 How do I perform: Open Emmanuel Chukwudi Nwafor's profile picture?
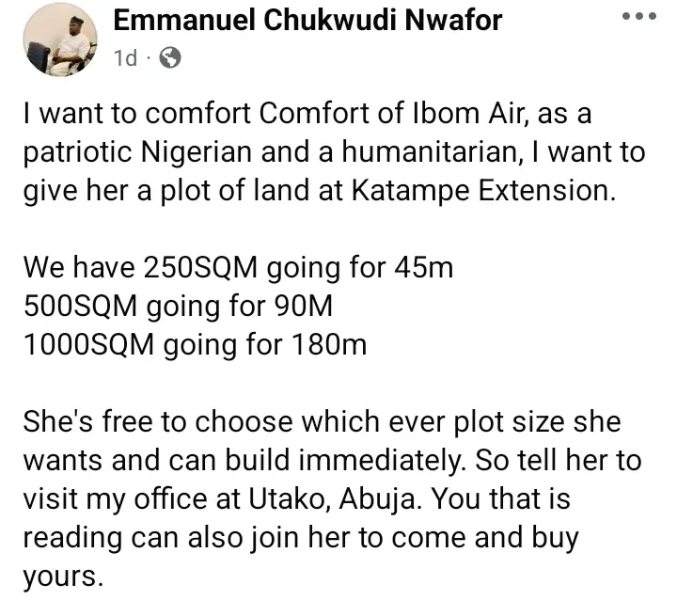tap(55, 38)
